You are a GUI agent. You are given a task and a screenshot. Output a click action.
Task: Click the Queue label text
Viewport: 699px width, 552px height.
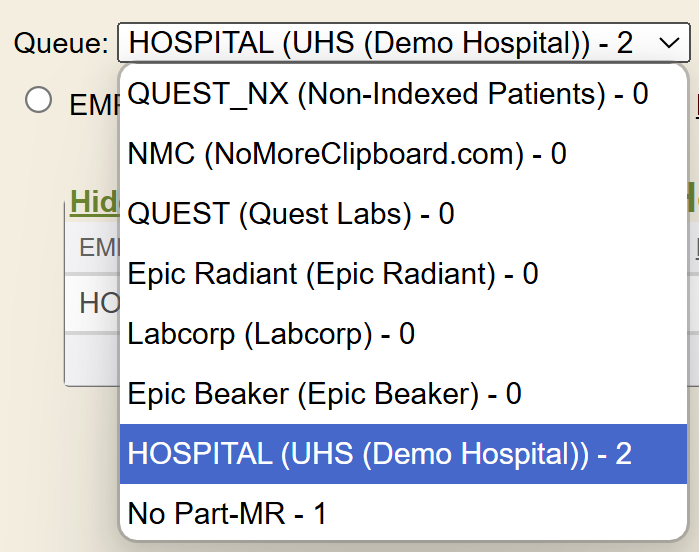[61, 43]
